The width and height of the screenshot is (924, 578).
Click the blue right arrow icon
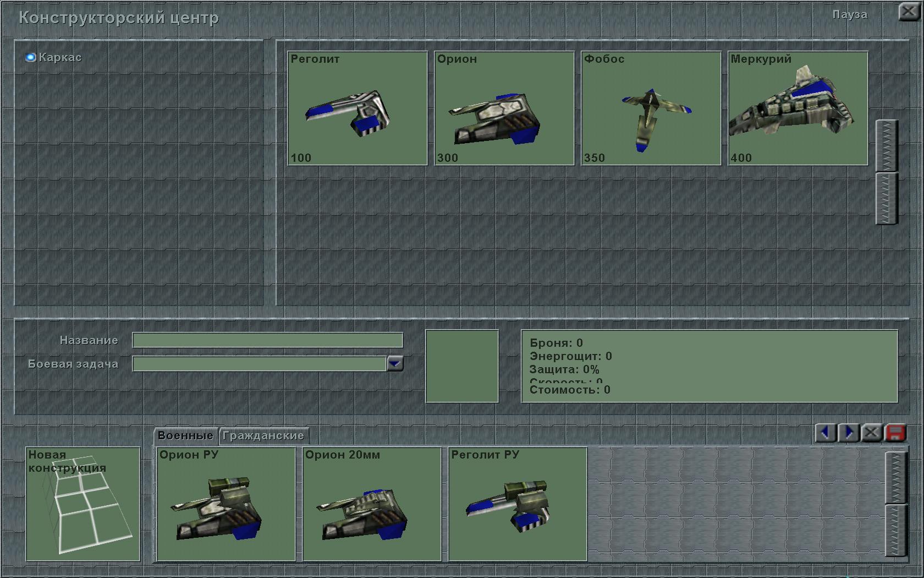pos(849,433)
